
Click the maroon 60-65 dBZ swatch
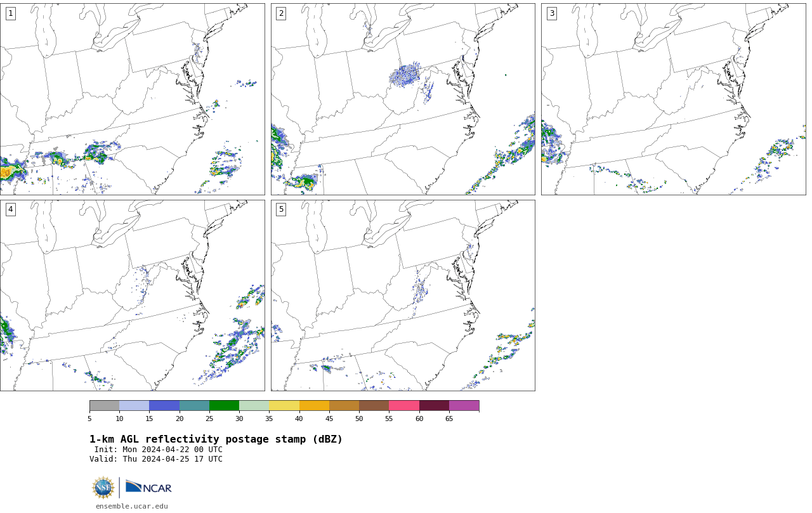tap(434, 406)
